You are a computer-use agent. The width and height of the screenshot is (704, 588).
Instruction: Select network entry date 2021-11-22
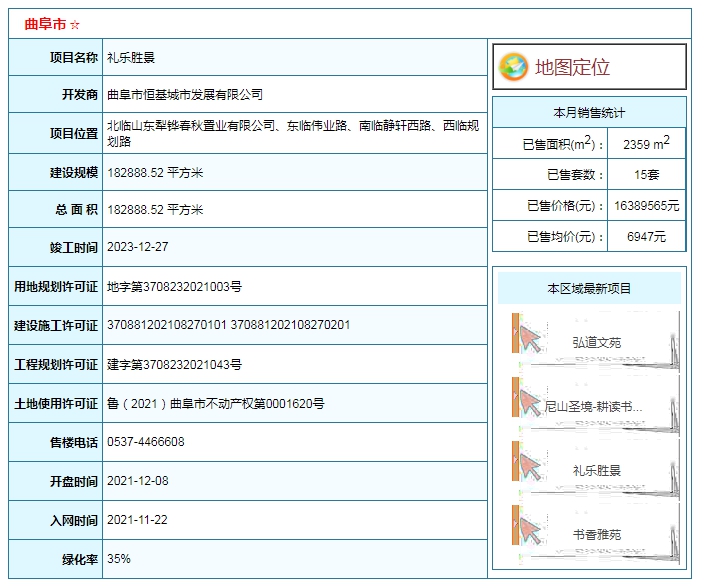137,520
